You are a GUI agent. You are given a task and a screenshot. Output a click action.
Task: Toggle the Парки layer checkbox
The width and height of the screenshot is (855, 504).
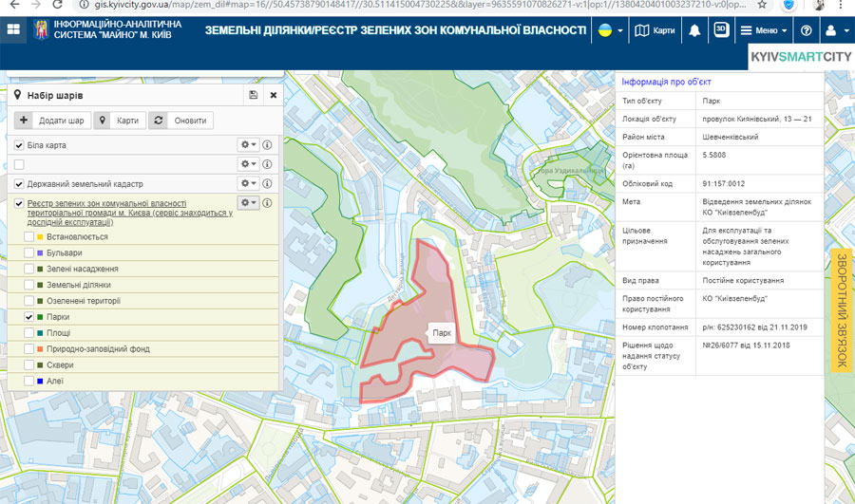[x=28, y=317]
